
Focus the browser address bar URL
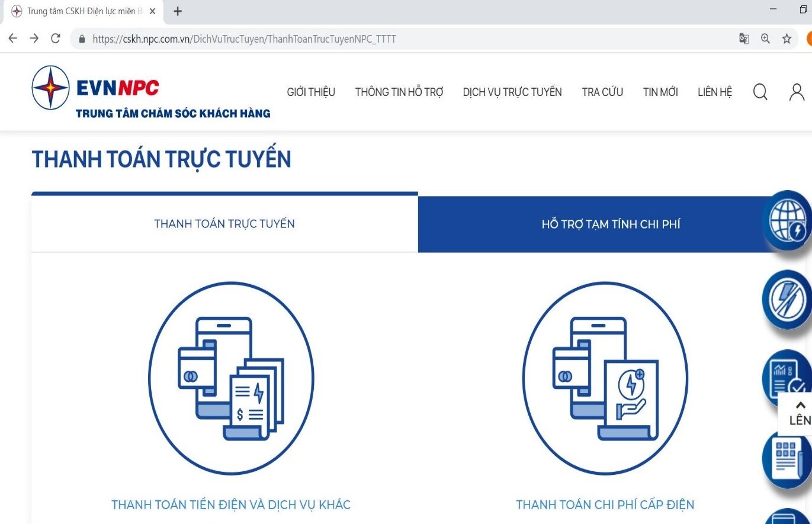244,39
